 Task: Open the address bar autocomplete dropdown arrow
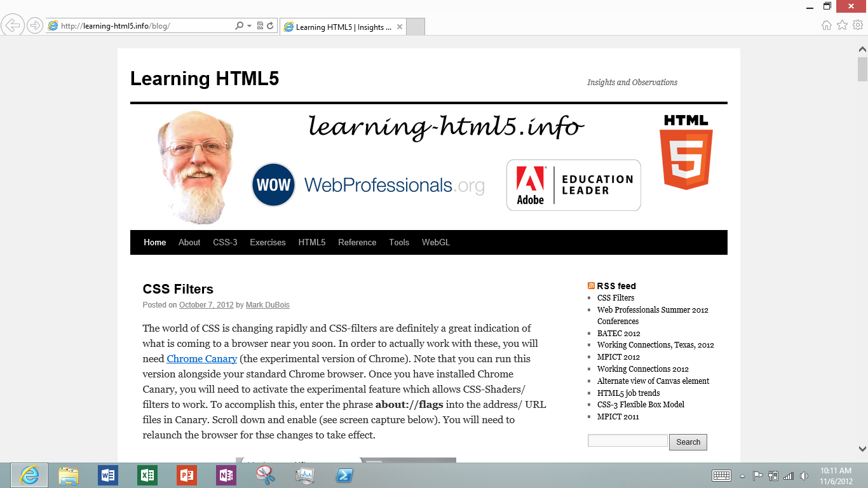pyautogui.click(x=249, y=26)
